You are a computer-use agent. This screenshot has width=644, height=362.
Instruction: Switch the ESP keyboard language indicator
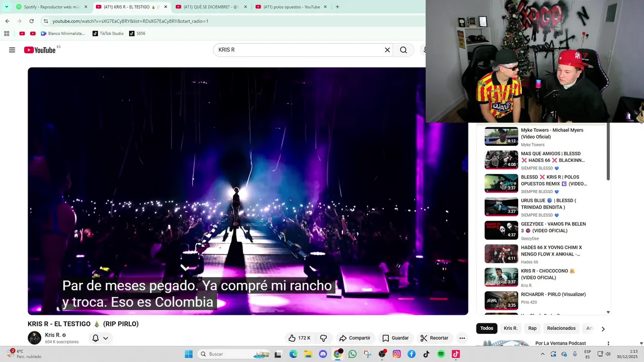(x=588, y=354)
